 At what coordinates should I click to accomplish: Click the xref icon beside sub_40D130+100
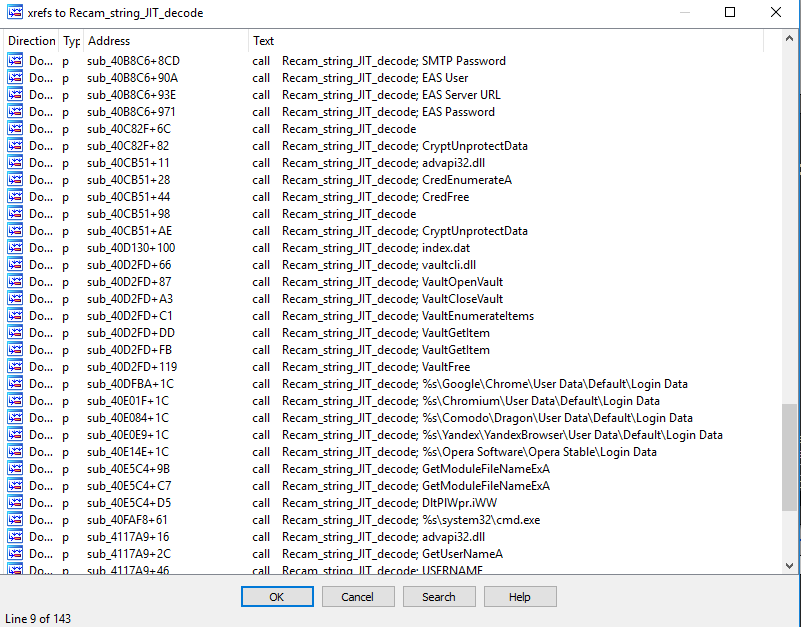(15, 247)
